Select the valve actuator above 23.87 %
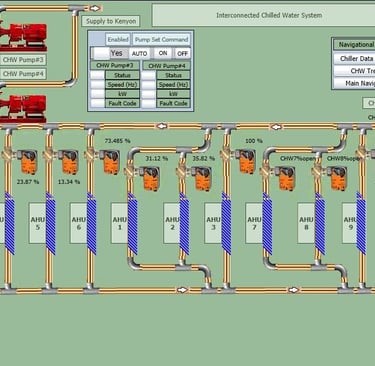Screen dimensions: 375x366 coord(29,162)
